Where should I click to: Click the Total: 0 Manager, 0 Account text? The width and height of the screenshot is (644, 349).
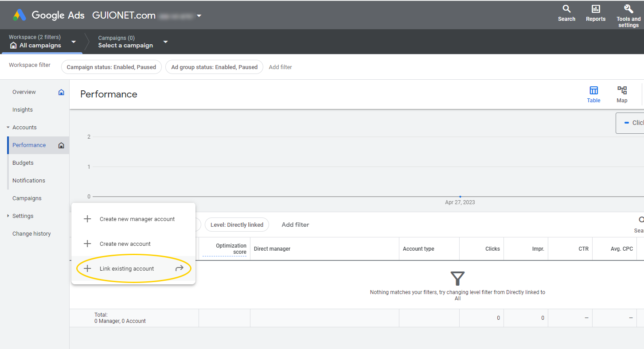(x=120, y=318)
